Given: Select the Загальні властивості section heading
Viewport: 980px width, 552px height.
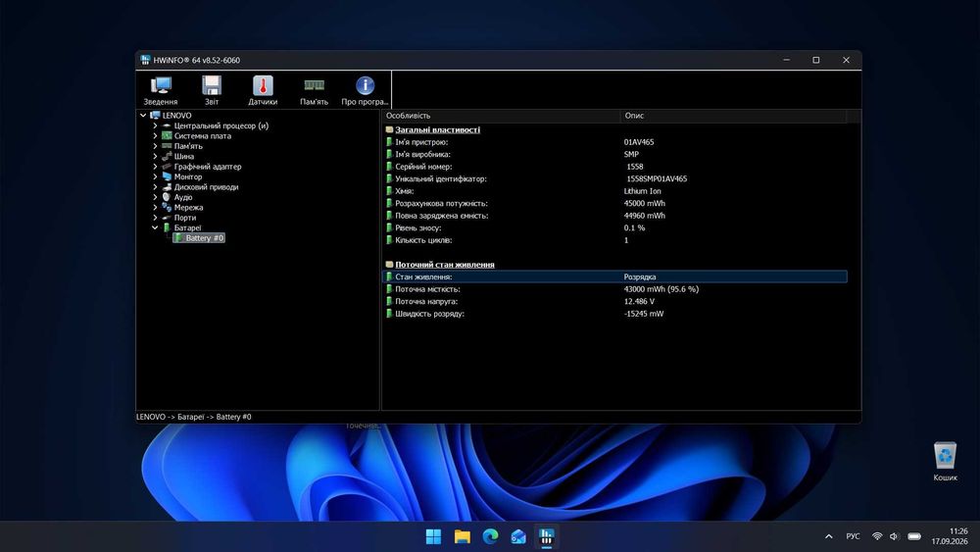Looking at the screenshot, I should 437,130.
